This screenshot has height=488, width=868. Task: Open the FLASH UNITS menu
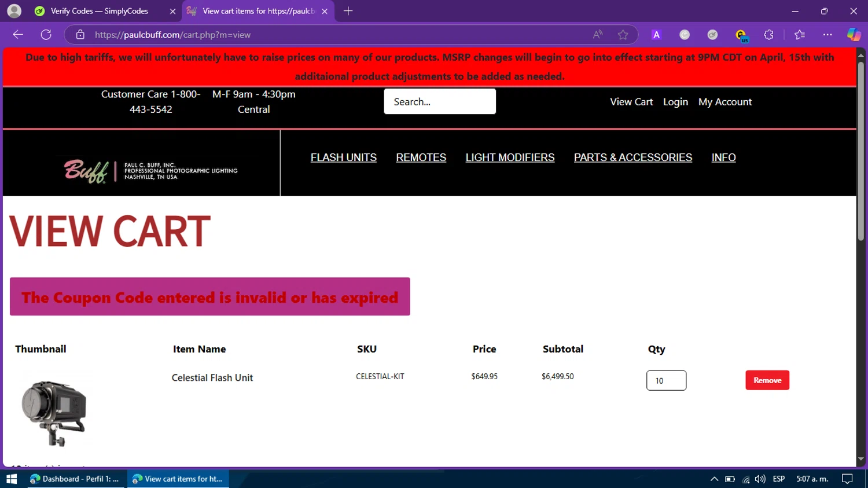[x=344, y=157]
